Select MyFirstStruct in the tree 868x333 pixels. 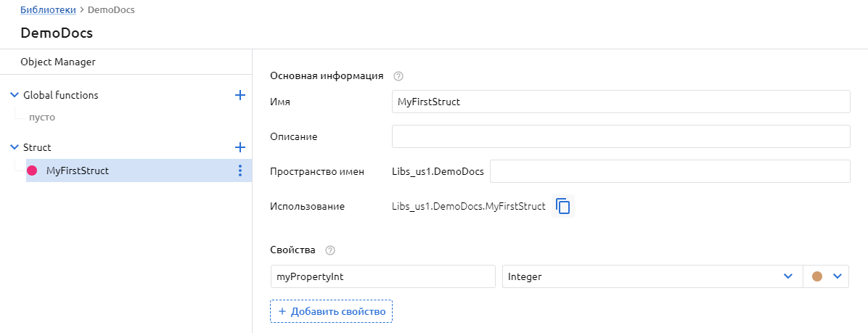pos(78,170)
